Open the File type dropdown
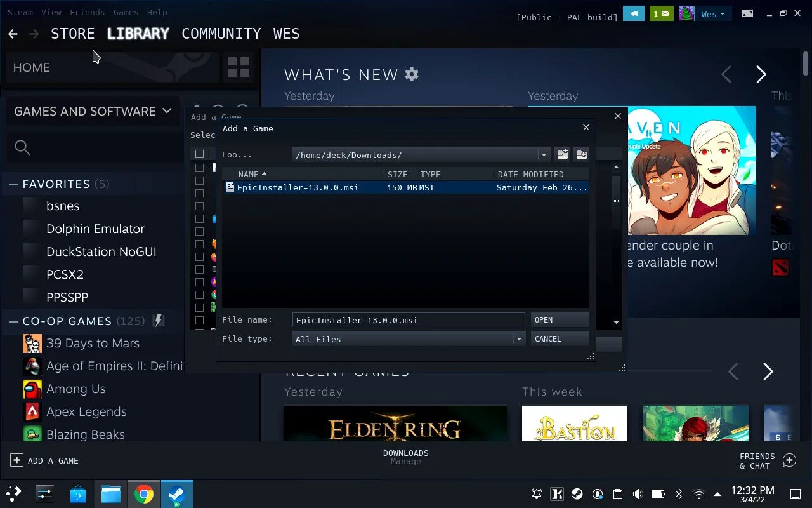812x508 pixels. (519, 339)
